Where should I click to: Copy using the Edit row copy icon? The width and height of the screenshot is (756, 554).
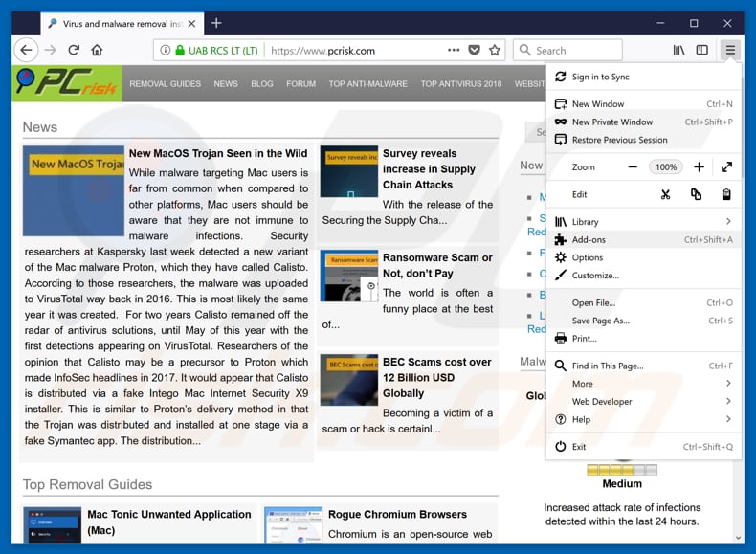[x=696, y=195]
